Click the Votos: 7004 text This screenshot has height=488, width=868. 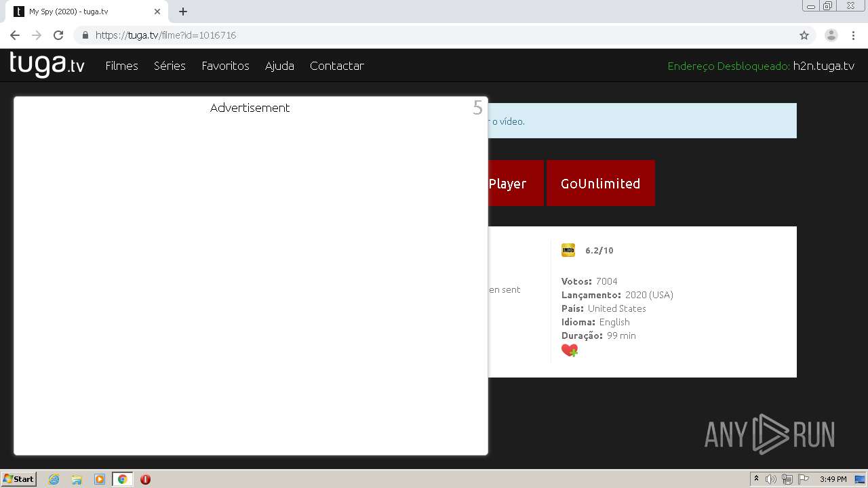(x=589, y=281)
